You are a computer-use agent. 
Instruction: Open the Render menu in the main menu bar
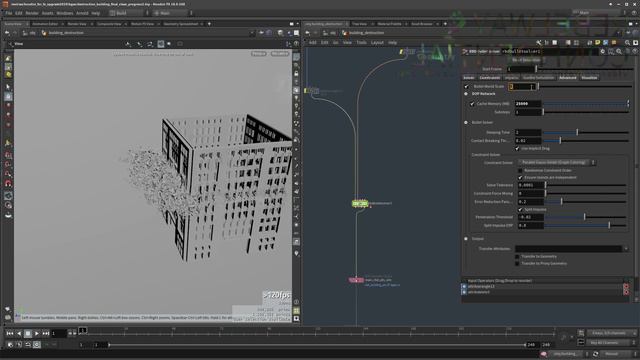click(32, 13)
